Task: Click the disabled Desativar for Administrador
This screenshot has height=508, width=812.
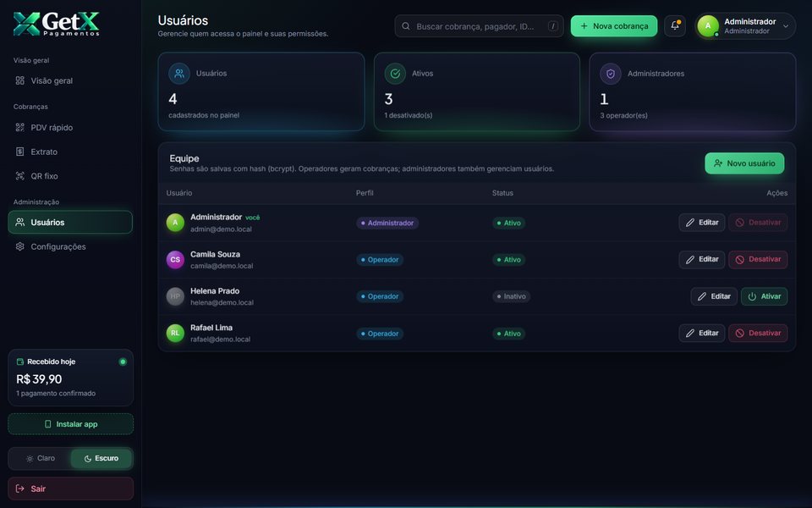Action: (758, 223)
